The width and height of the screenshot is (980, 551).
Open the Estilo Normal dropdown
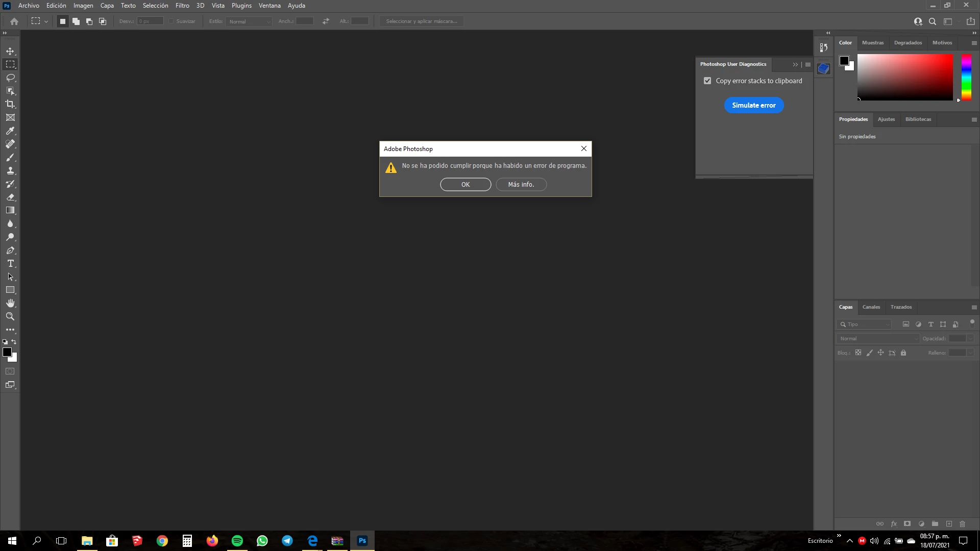click(249, 21)
